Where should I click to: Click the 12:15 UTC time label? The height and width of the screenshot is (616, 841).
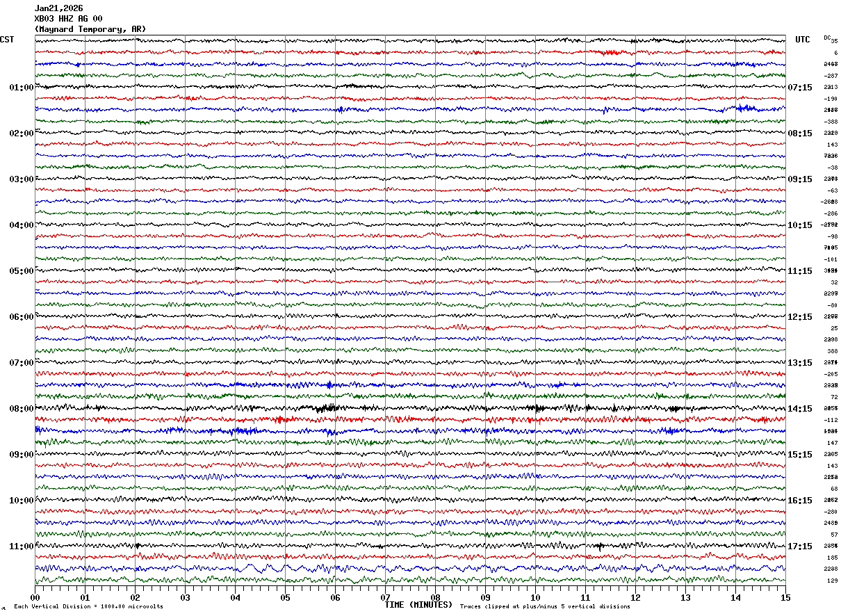(800, 317)
